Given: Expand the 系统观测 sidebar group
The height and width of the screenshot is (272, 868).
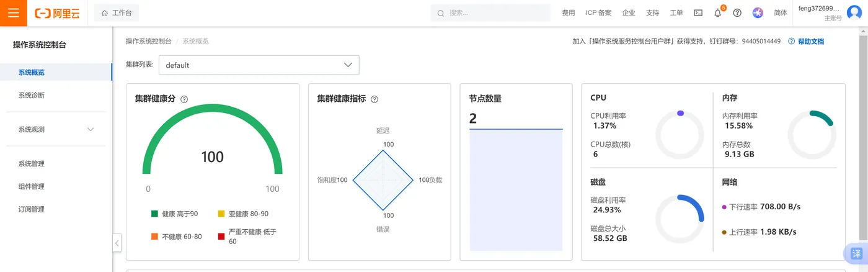Looking at the screenshot, I should tap(56, 129).
